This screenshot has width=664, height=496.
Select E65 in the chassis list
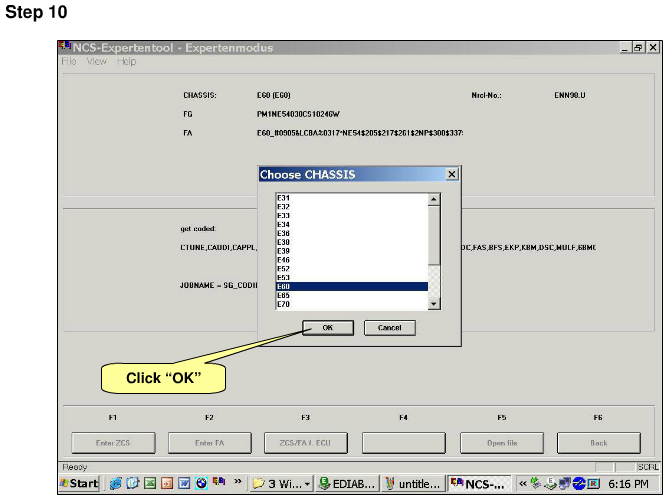pyautogui.click(x=352, y=295)
